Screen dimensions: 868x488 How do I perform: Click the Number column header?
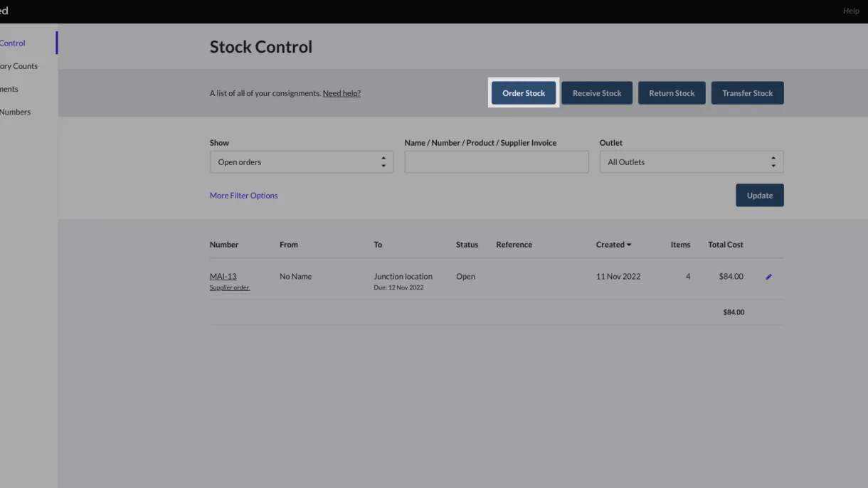click(223, 245)
